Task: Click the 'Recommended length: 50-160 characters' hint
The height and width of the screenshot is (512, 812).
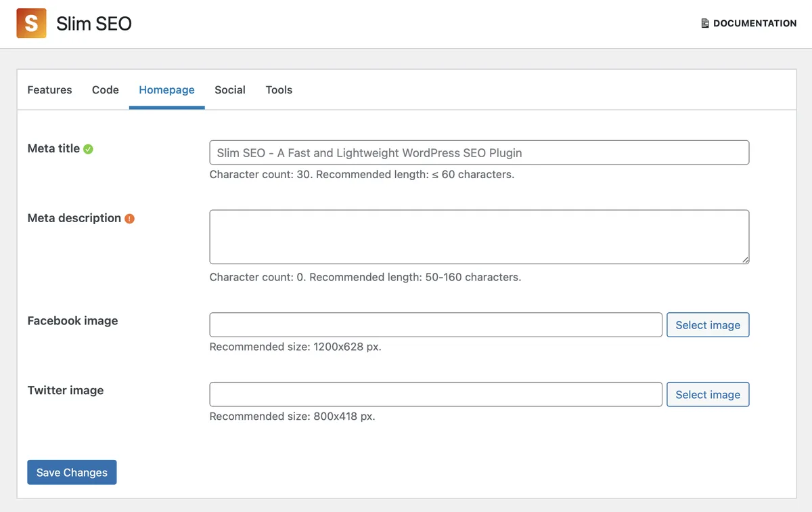Action: 415,278
